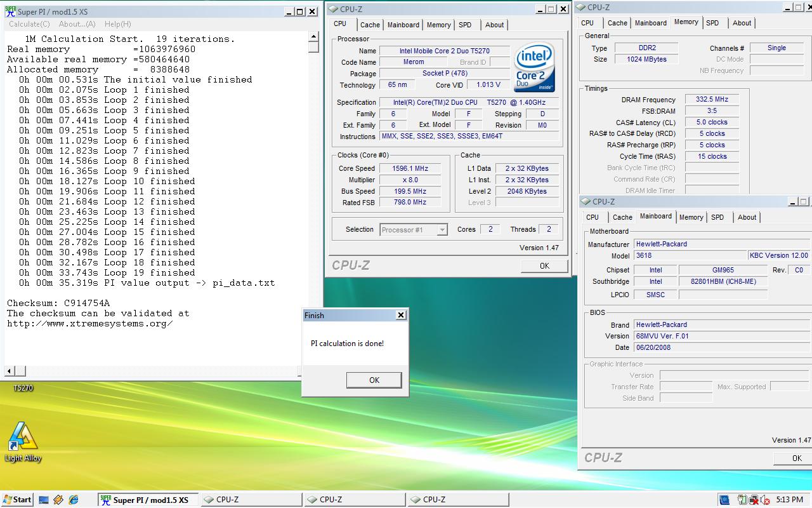Click the Checksum: C914754A line
The image size is (812, 508).
[58, 303]
